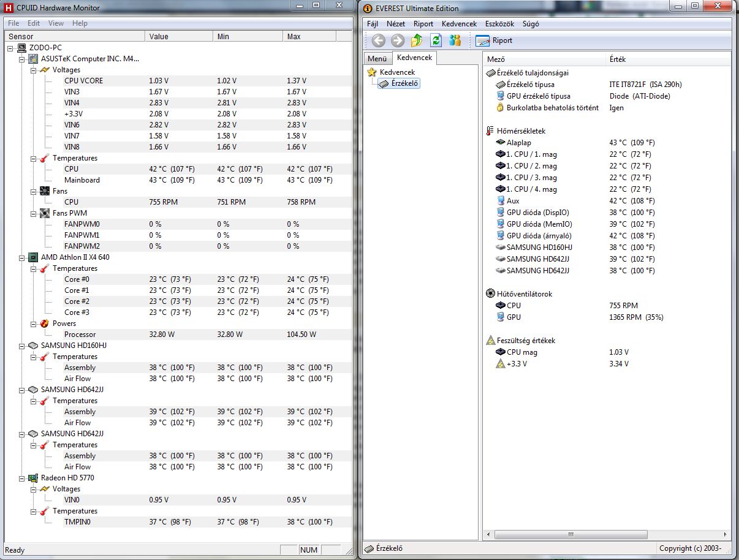Click the Fans PWM icon
This screenshot has width=739, height=560.
pos(45,213)
